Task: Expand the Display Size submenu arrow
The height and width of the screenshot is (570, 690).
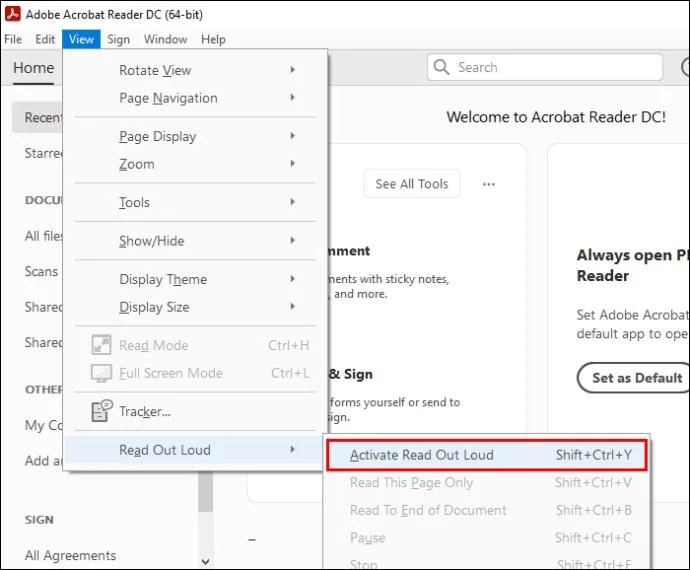Action: click(293, 306)
